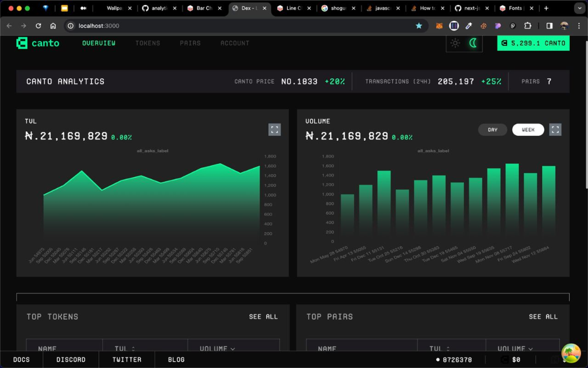Switch to light mode sun icon
This screenshot has width=588, height=368.
(455, 43)
